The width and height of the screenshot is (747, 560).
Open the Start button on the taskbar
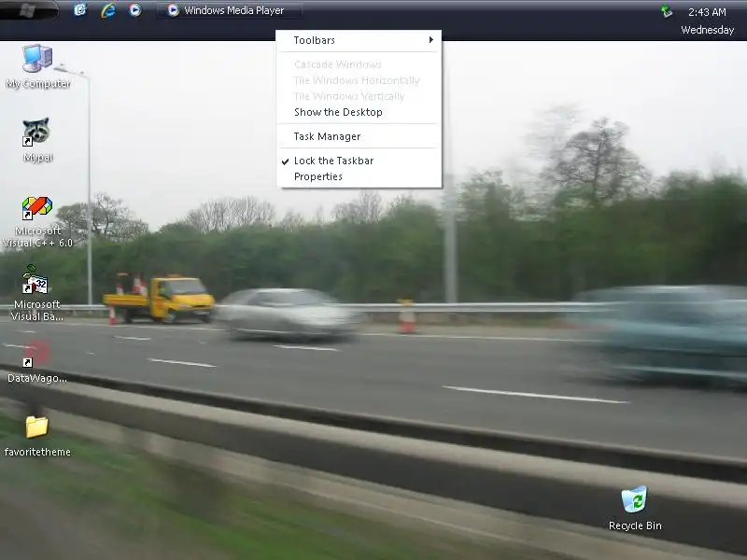coord(29,10)
